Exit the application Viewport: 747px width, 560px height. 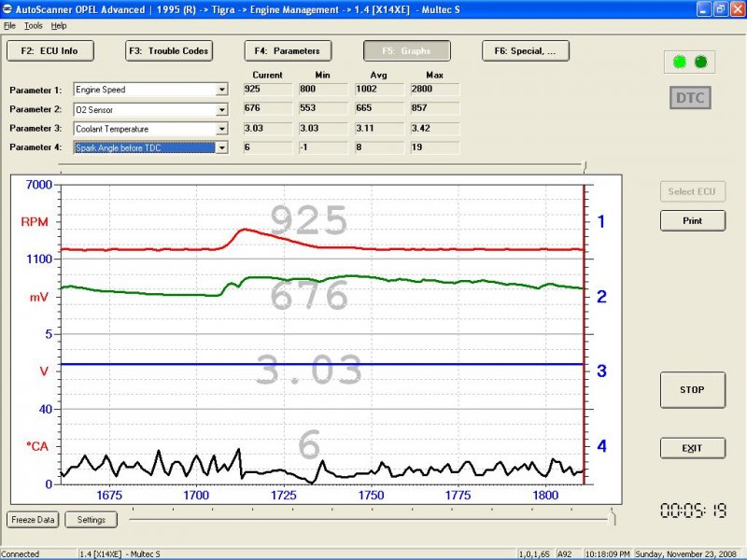click(693, 448)
